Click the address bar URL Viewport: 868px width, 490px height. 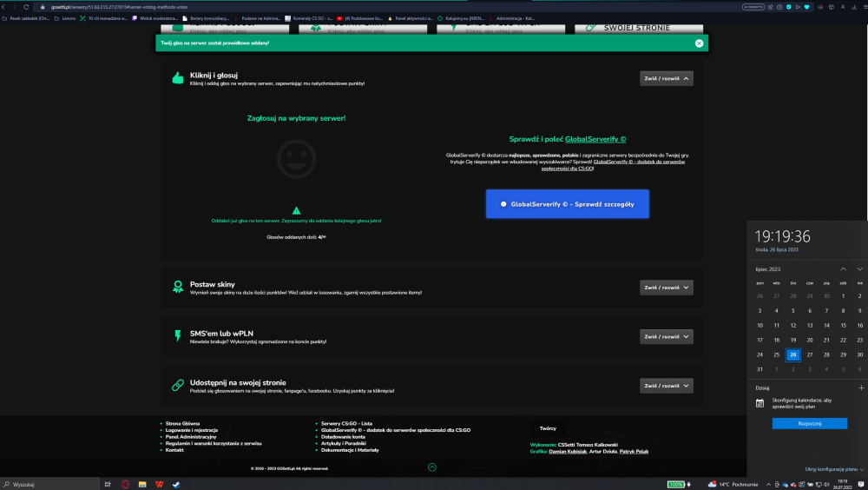point(119,7)
